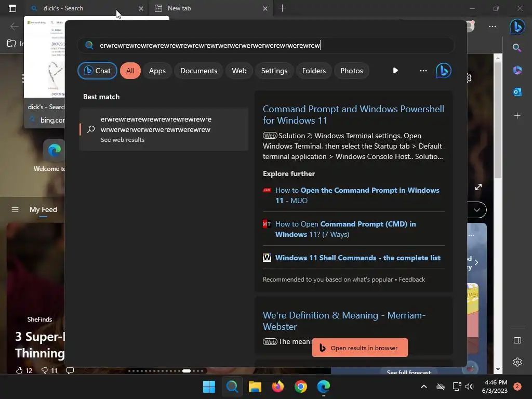
Task: Select the Chat filter
Action: click(x=97, y=71)
